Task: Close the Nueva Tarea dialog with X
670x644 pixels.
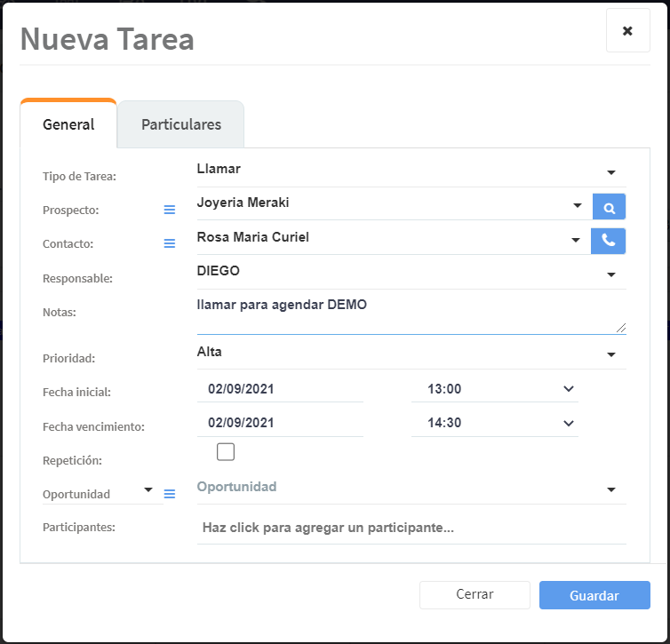Action: (627, 31)
